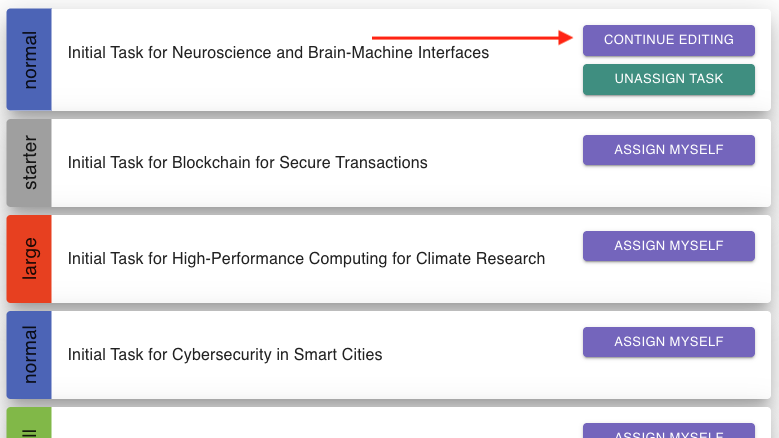Click the blue normal tag on Neuroscience task
The height and width of the screenshot is (438, 779).
29,60
